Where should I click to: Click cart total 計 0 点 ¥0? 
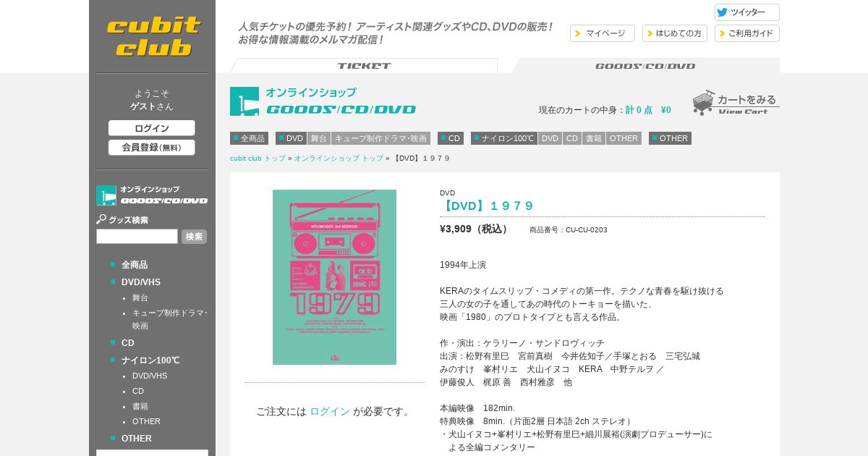pos(648,110)
